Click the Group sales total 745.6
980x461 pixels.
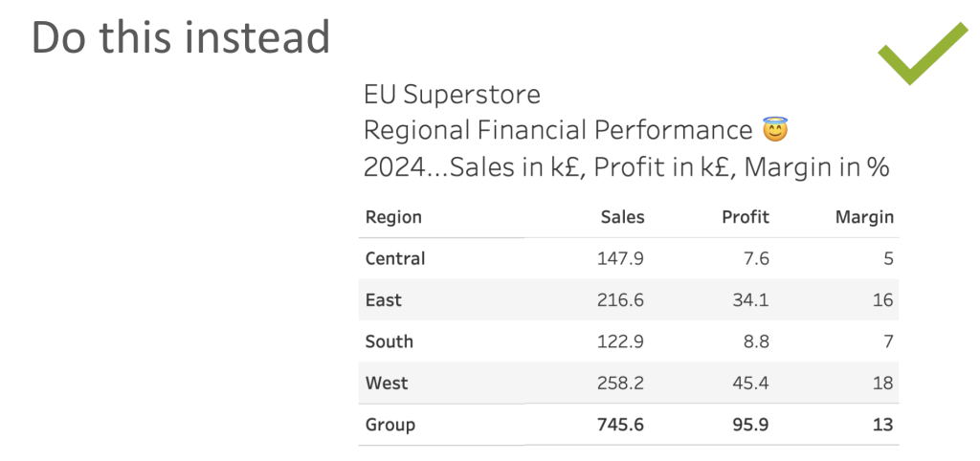[620, 425]
